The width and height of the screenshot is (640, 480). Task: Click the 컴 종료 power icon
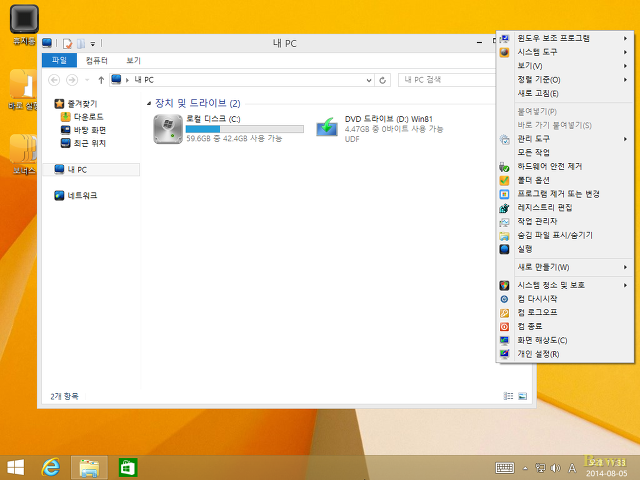click(504, 327)
